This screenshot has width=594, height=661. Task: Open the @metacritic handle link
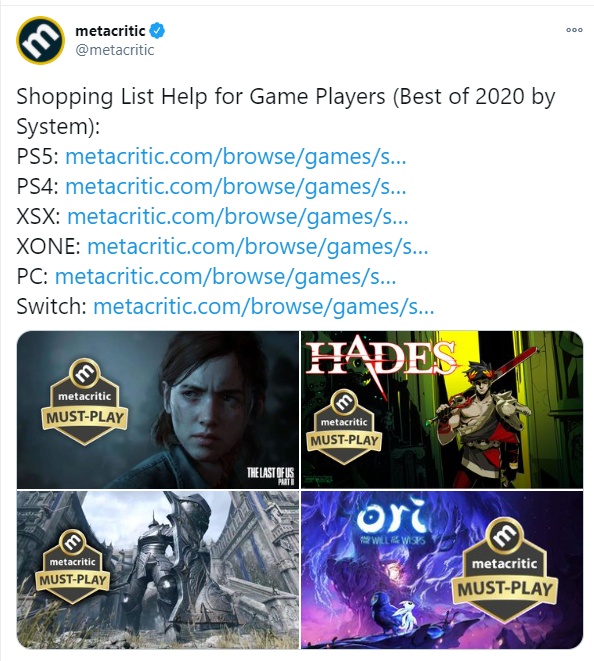pos(115,50)
